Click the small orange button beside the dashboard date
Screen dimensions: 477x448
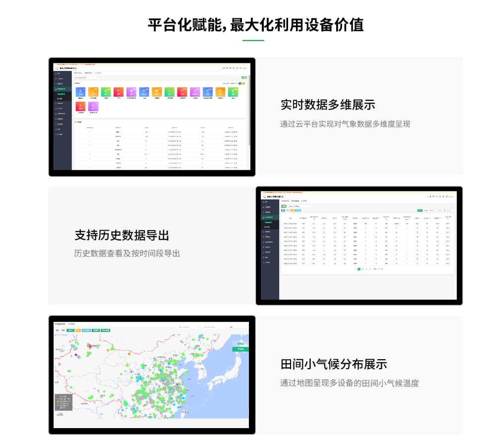(x=243, y=83)
